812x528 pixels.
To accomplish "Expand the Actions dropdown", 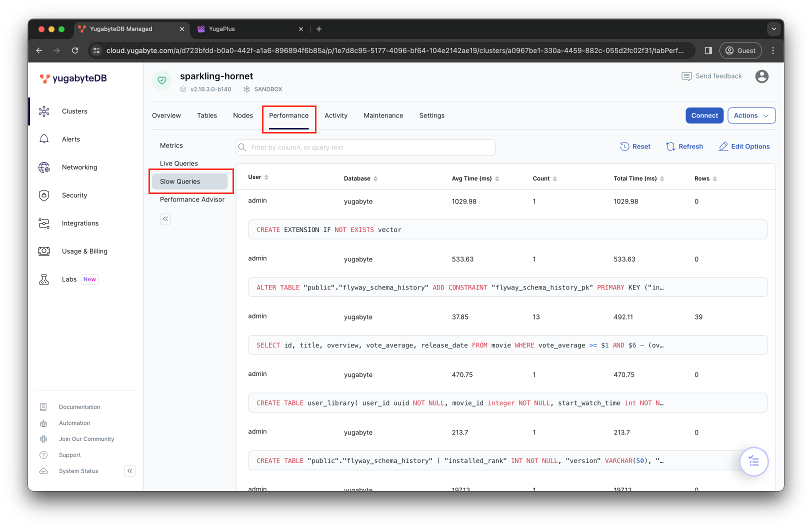I will tap(751, 115).
